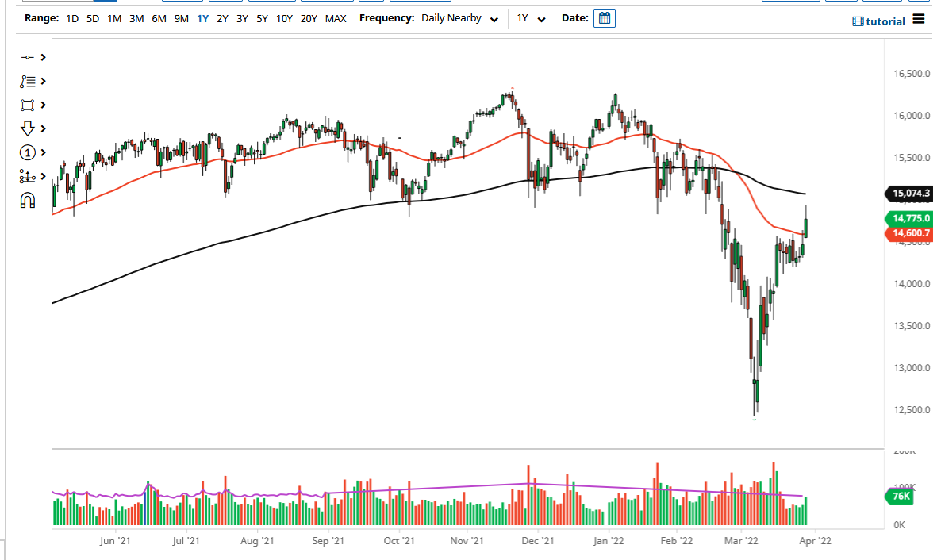Set range to 10Y
Viewport: 941px width, 560px height.
click(284, 18)
